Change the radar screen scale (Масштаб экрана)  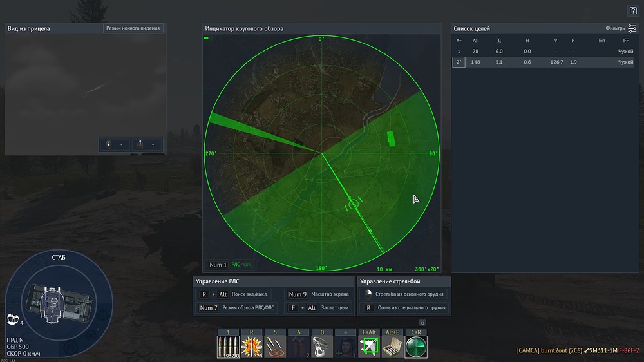pyautogui.click(x=319, y=294)
